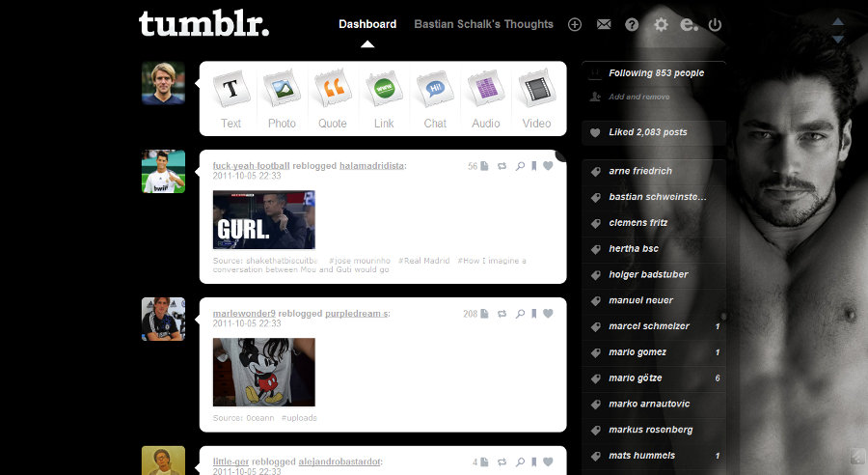Create a new Photo post
The image size is (868, 475).
point(282,99)
